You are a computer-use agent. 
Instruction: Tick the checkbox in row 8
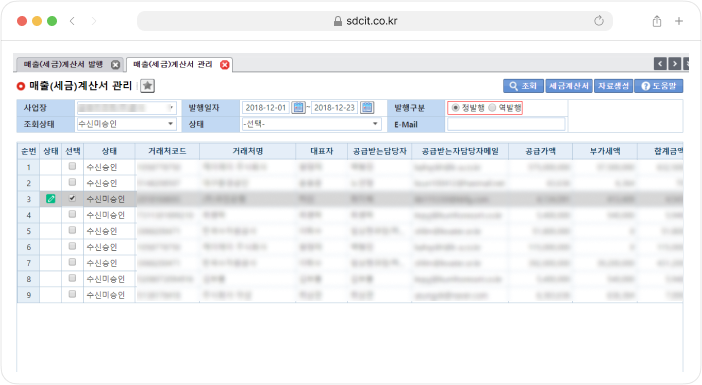click(x=72, y=278)
